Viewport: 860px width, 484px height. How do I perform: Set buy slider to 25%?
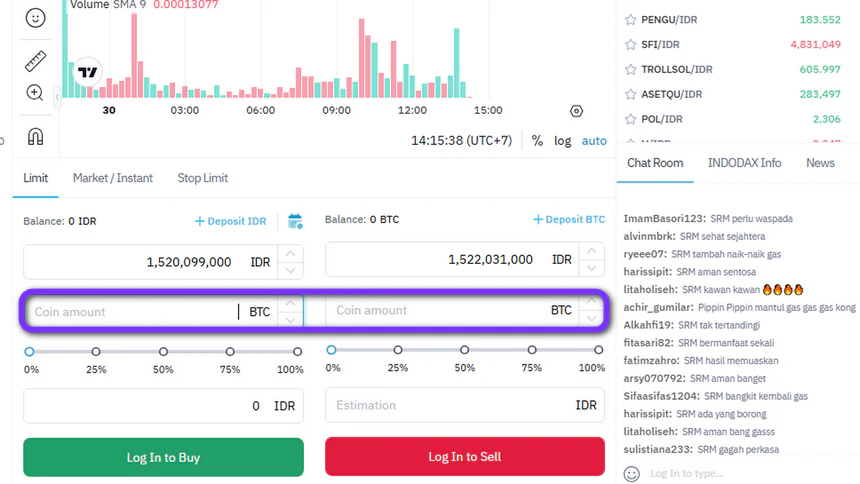point(96,351)
